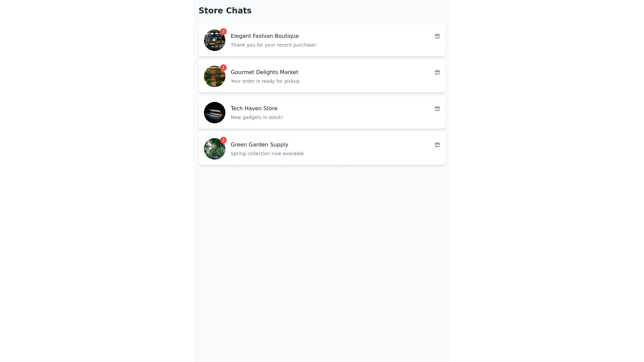Click store icon beside Green Garden Supply
This screenshot has width=644, height=362.
point(437,145)
